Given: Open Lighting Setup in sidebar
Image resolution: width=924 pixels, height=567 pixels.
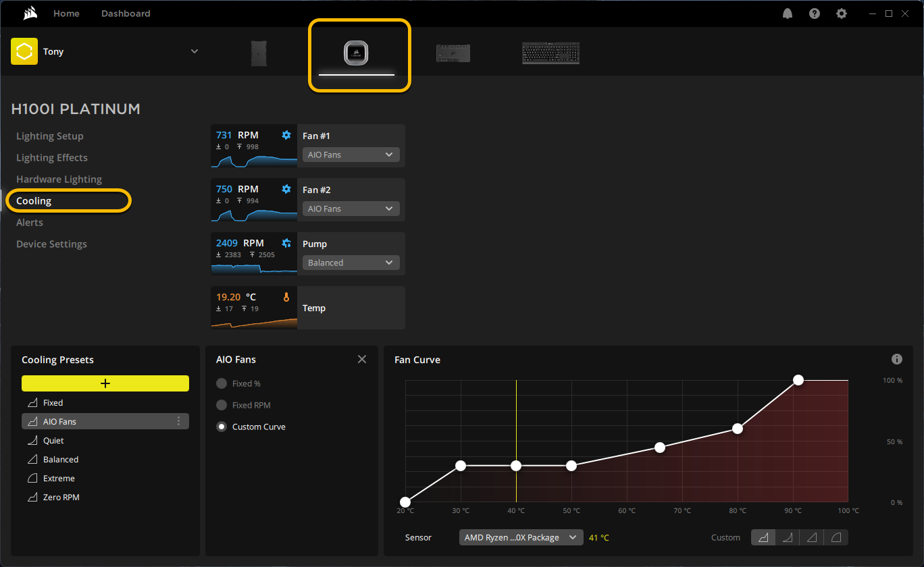Looking at the screenshot, I should [50, 136].
